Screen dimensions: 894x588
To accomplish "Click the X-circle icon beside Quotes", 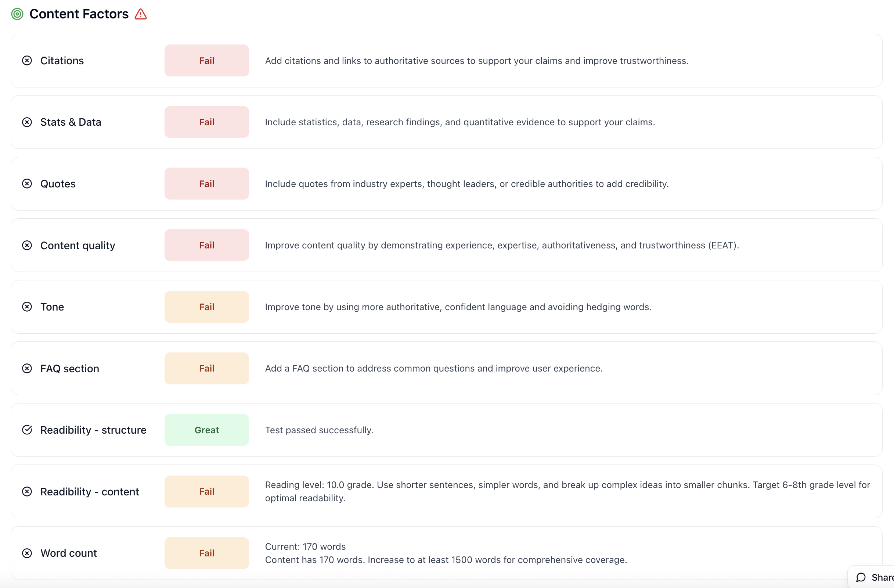I will click(x=27, y=184).
